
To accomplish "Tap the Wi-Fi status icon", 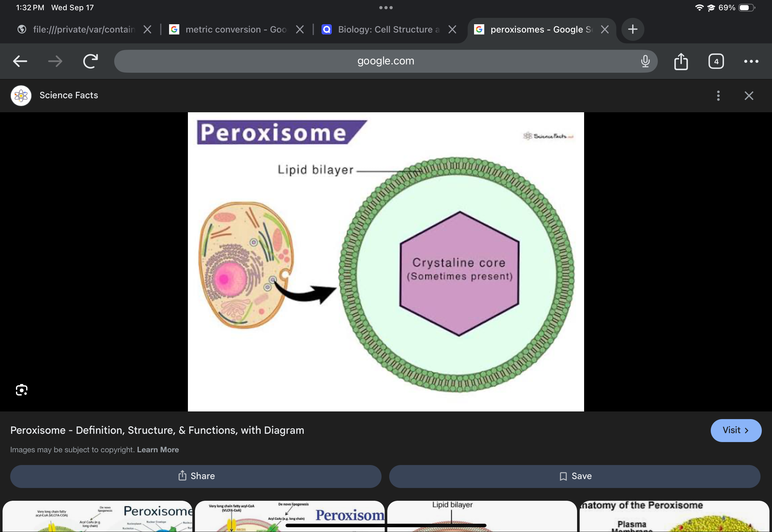I will [699, 8].
